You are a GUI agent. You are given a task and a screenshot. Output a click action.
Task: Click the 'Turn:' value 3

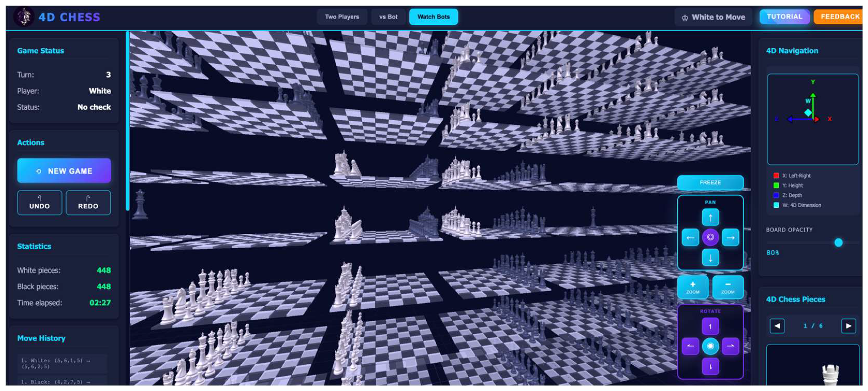coord(108,75)
